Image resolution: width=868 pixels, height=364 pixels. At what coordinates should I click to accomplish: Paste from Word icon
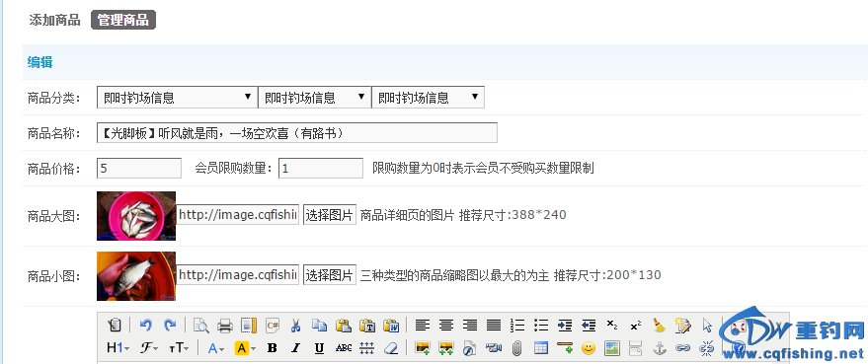point(391,326)
